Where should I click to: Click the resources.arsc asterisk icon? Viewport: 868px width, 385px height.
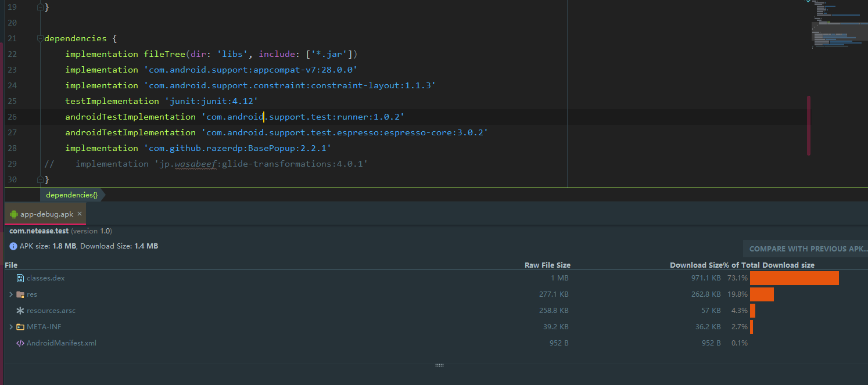[x=19, y=311]
